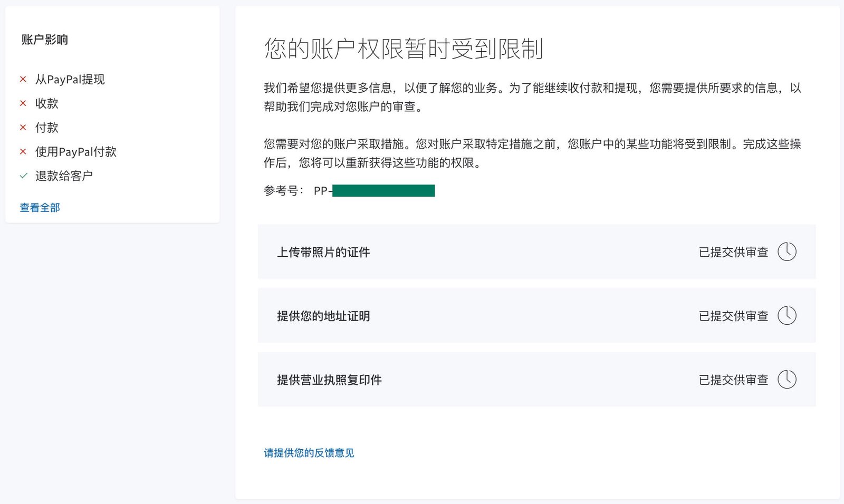The height and width of the screenshot is (504, 844).
Task: Click the red X beside 使用PayPal付款
Action: 23,152
